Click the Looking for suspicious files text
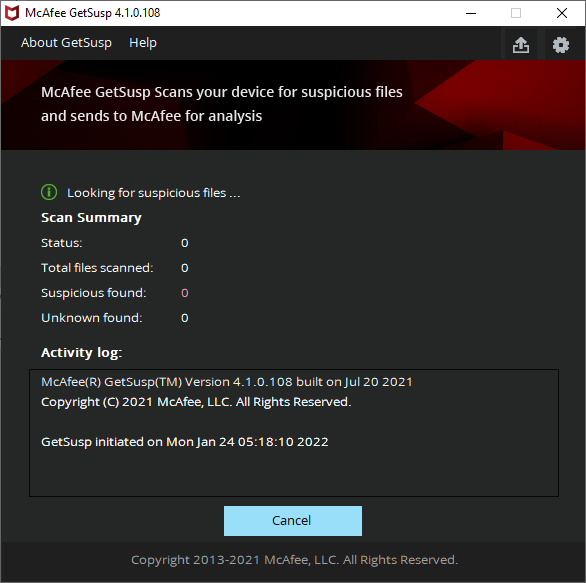586x583 pixels. point(154,193)
